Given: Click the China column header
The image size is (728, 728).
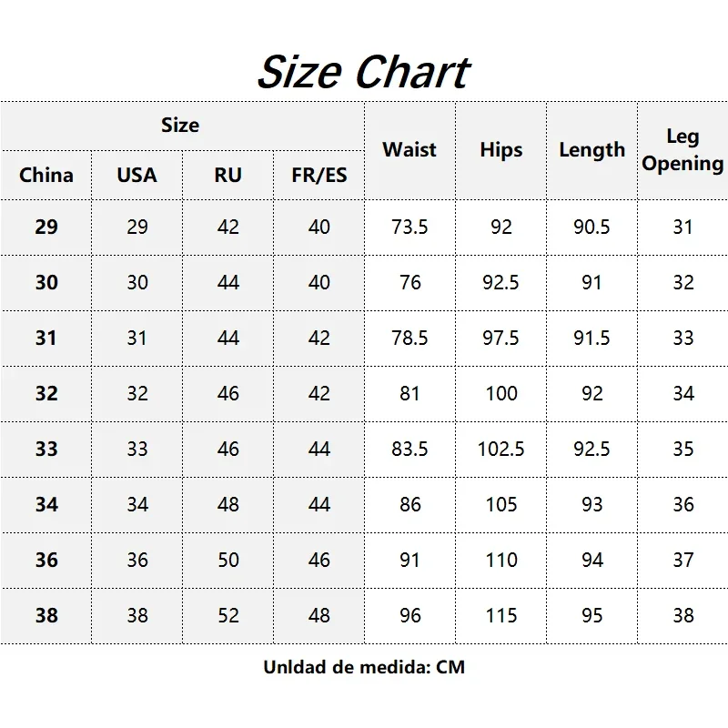Looking at the screenshot, I should (x=46, y=175).
